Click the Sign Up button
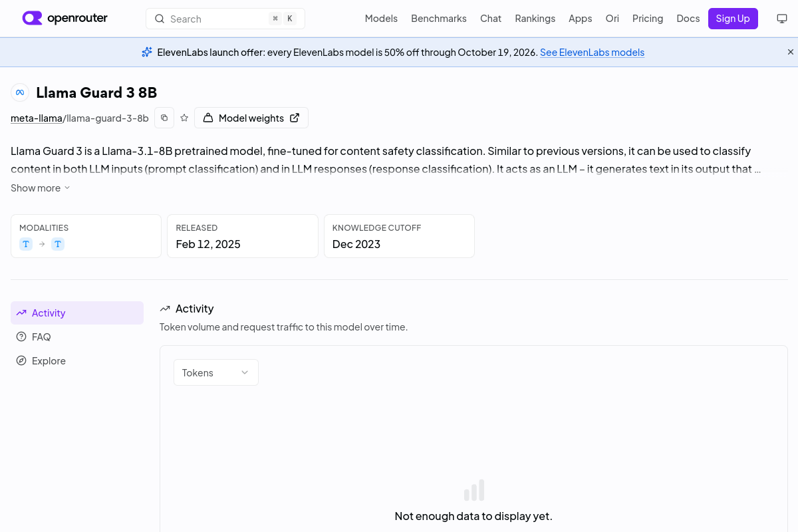Image resolution: width=798 pixels, height=532 pixels. coord(733,19)
